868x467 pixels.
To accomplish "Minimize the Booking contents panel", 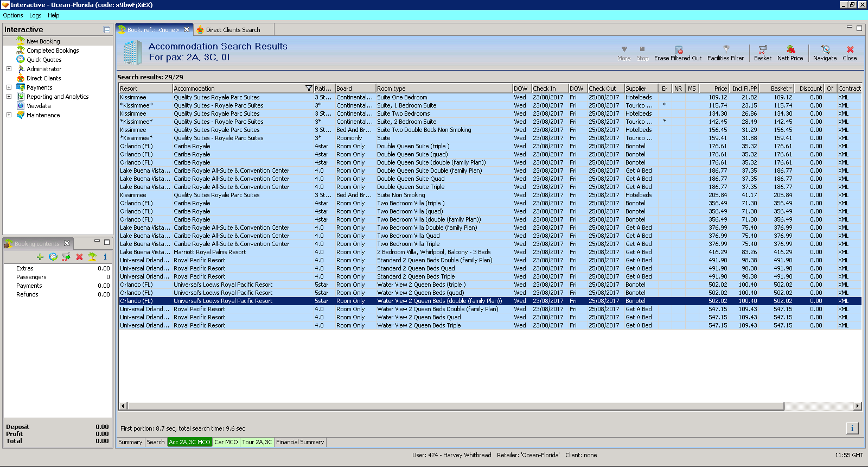I will [x=97, y=241].
